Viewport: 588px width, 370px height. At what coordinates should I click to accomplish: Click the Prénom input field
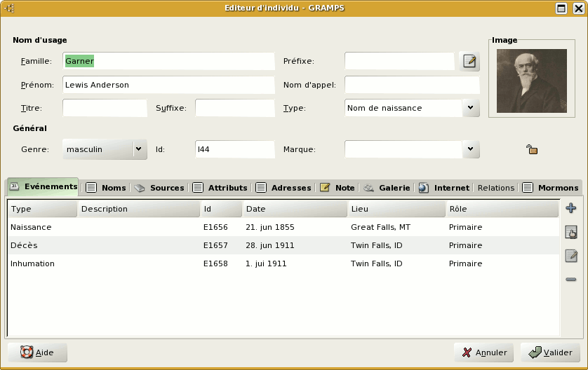(x=168, y=85)
